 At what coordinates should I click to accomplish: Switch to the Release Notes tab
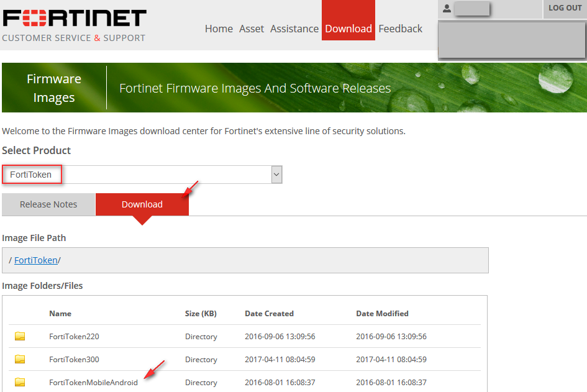pos(48,204)
